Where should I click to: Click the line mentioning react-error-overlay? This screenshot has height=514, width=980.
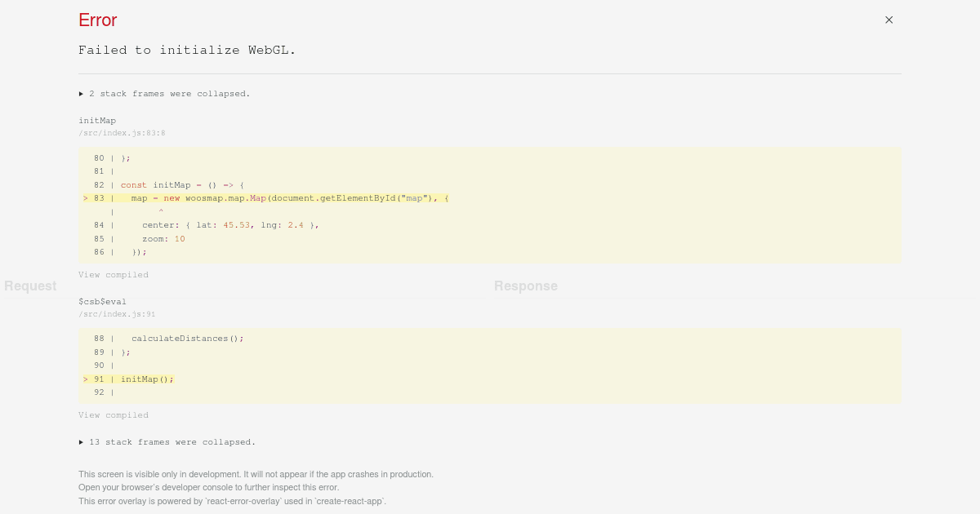click(x=232, y=502)
